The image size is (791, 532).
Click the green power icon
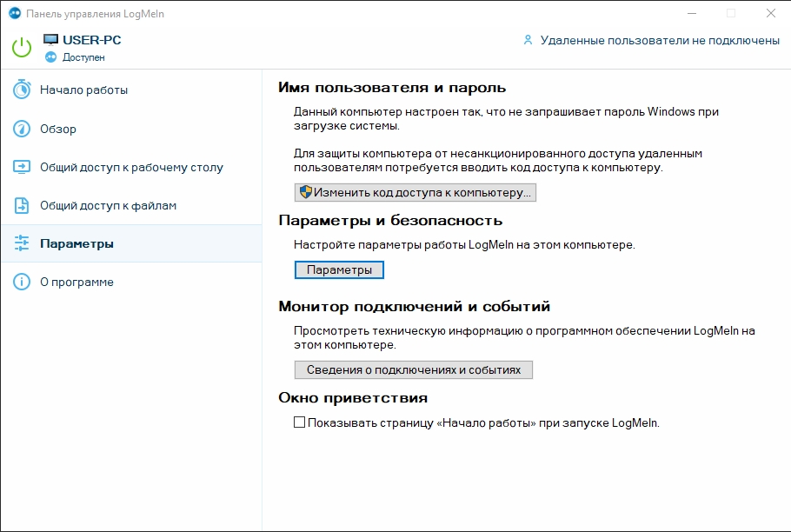point(23,47)
